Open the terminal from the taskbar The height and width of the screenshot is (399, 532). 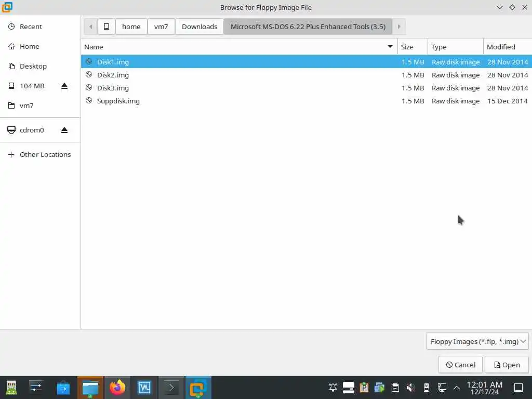pyautogui.click(x=171, y=388)
